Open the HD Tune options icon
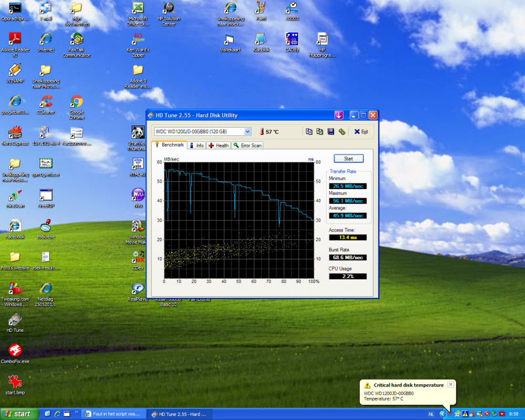Viewport: 525px width, 420px height. click(342, 132)
